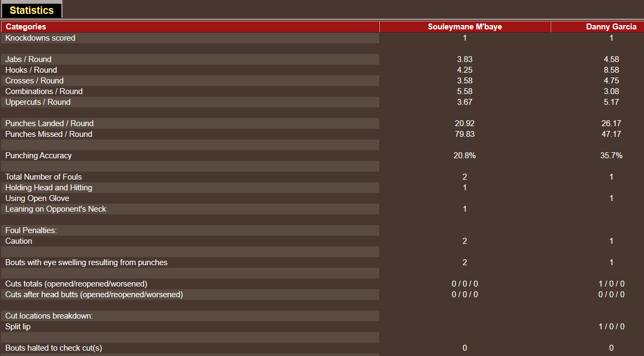Switch to the Statistics tab
The height and width of the screenshot is (356, 644).
point(32,10)
